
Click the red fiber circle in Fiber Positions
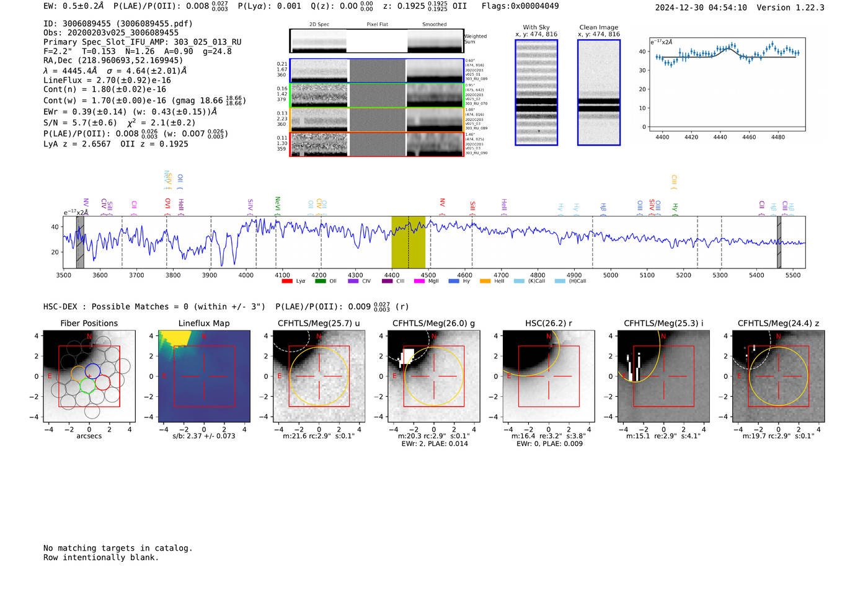click(102, 382)
